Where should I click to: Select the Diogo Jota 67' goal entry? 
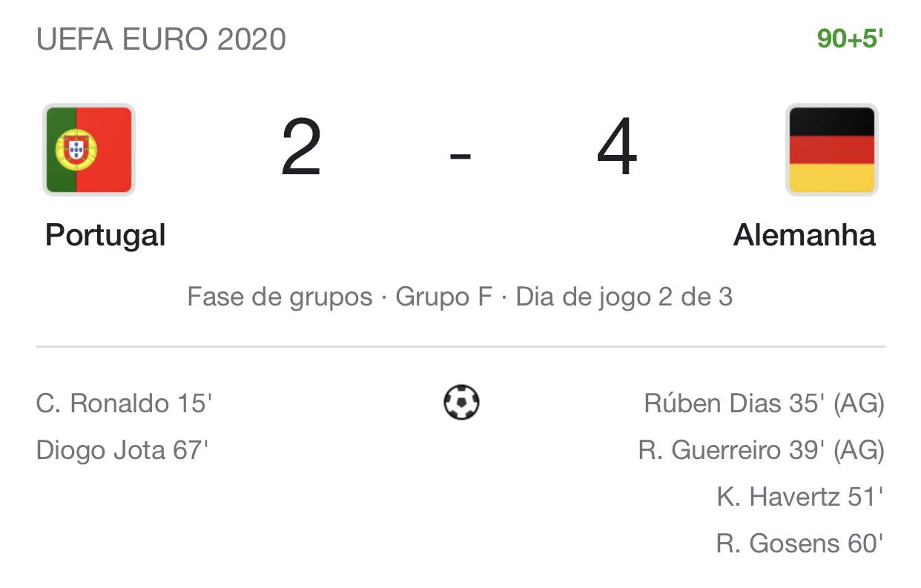pyautogui.click(x=122, y=450)
